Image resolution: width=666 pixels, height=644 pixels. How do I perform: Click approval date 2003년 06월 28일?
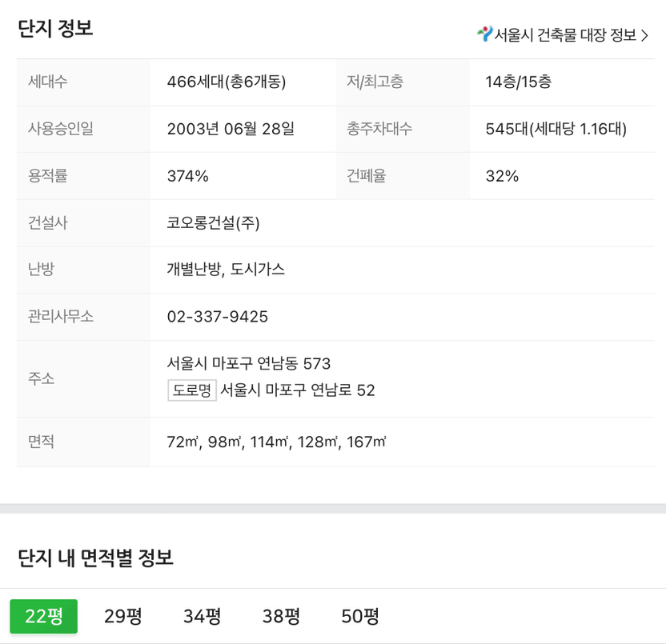pos(231,129)
